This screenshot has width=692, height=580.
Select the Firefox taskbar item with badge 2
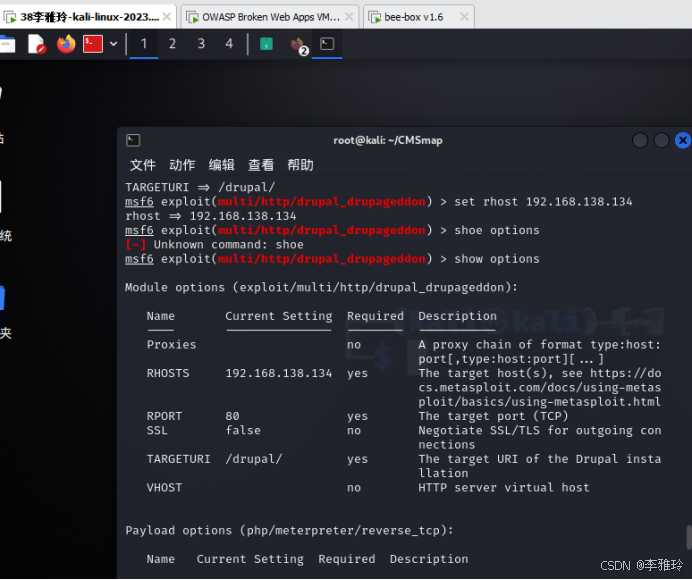(x=299, y=45)
